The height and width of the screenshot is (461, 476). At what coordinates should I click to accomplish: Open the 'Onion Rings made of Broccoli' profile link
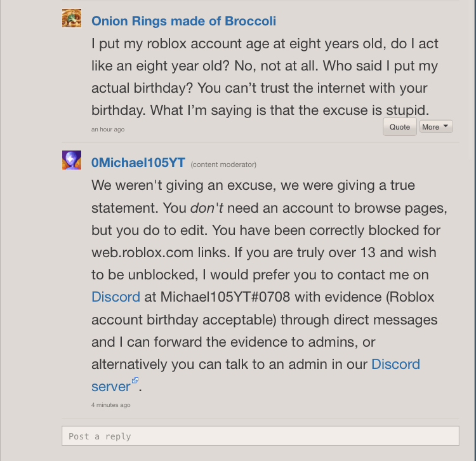183,21
